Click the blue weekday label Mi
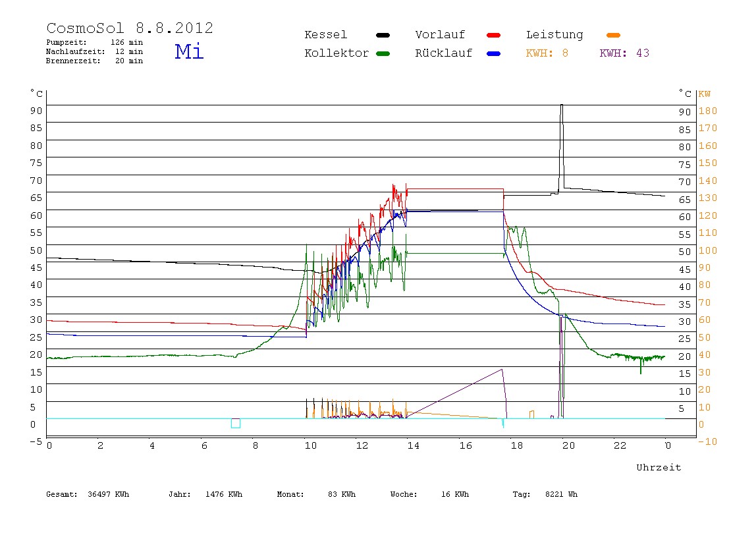The image size is (756, 535). [189, 51]
